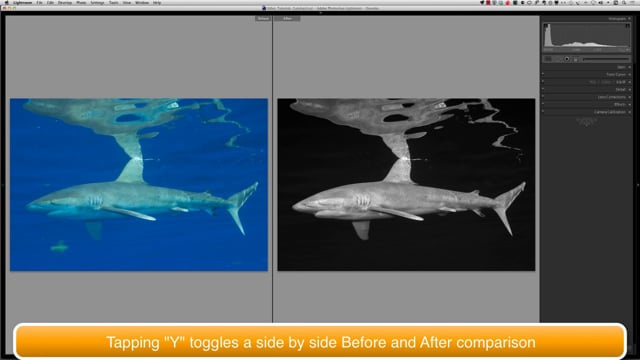Expand the Basic panel
Image resolution: width=640 pixels, height=360 pixels.
point(629,67)
